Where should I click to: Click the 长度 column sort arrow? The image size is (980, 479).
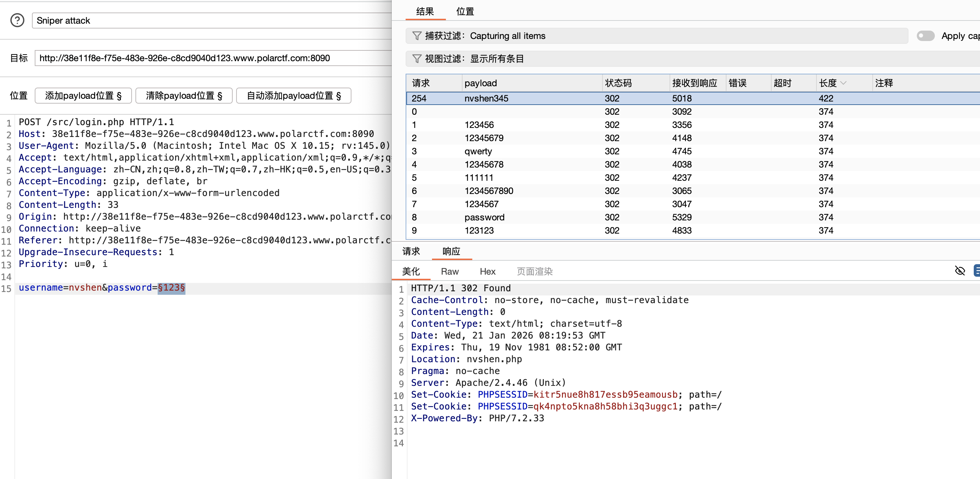(x=844, y=83)
